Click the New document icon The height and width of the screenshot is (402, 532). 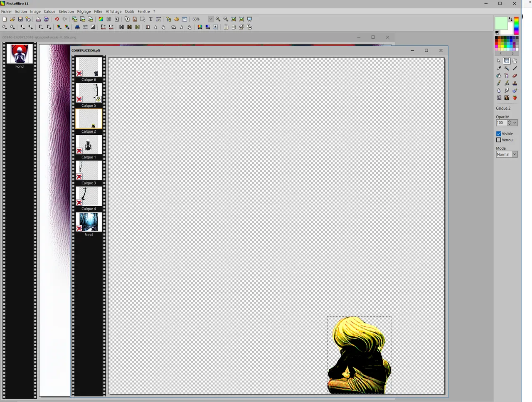click(5, 19)
